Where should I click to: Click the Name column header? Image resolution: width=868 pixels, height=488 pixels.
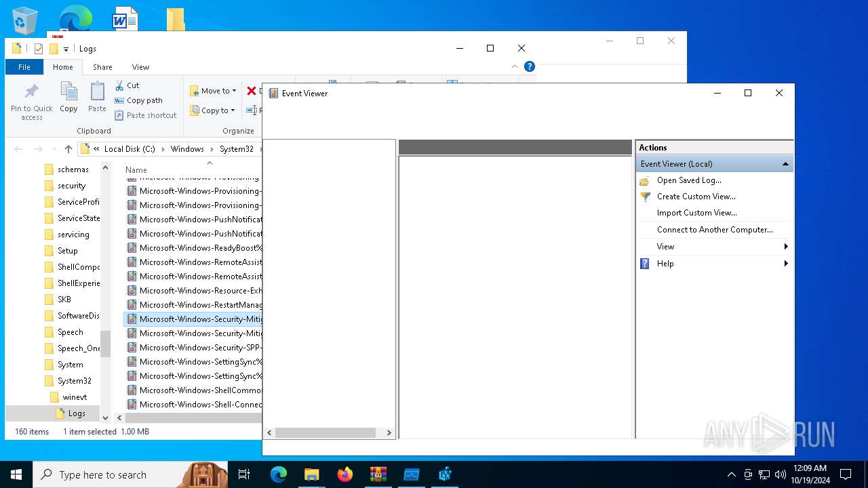(136, 170)
